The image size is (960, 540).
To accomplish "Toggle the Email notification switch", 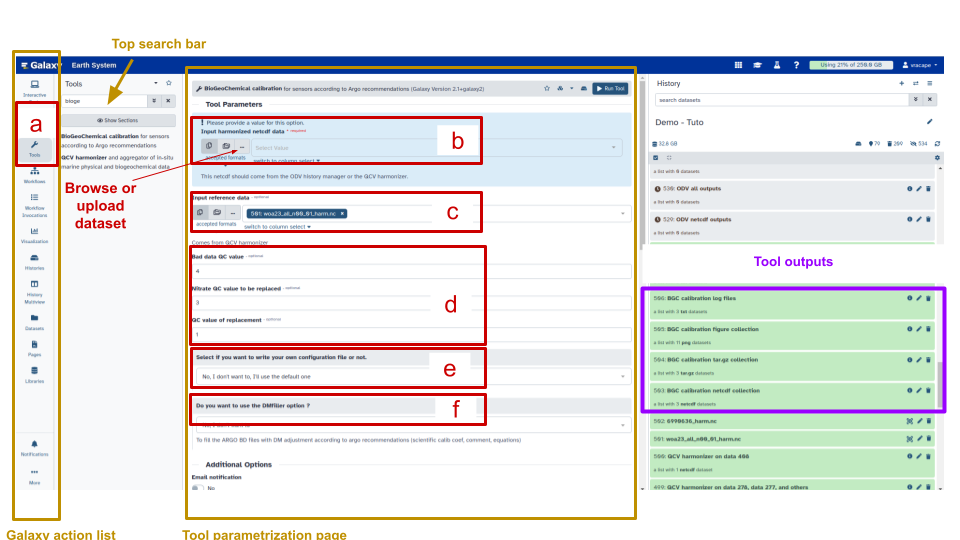I will [x=197, y=488].
